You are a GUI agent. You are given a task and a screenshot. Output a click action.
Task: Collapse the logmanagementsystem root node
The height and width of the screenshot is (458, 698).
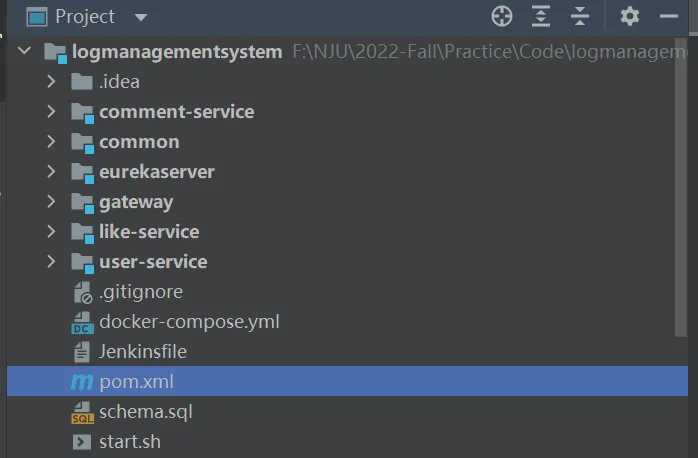coord(24,52)
